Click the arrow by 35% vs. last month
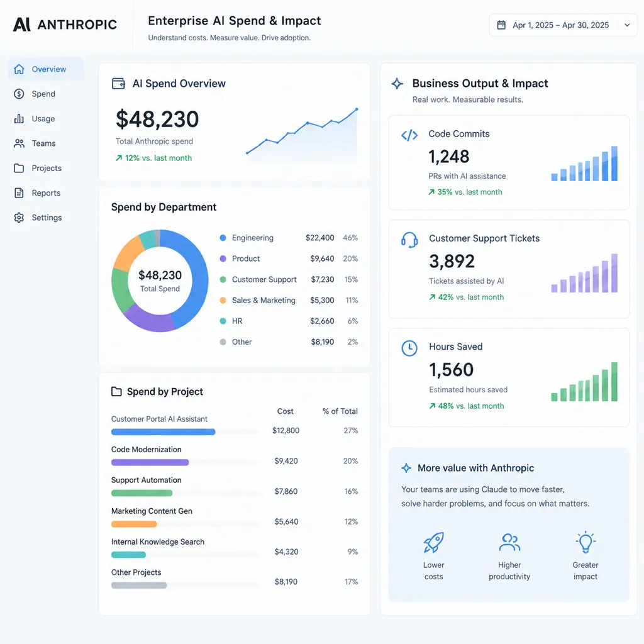The height and width of the screenshot is (644, 644). (431, 192)
